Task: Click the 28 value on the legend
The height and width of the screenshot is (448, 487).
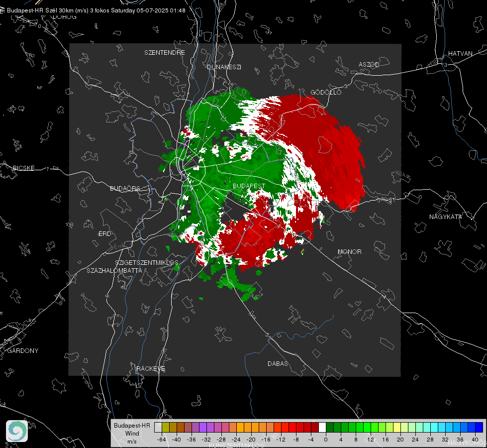Action: (430, 440)
